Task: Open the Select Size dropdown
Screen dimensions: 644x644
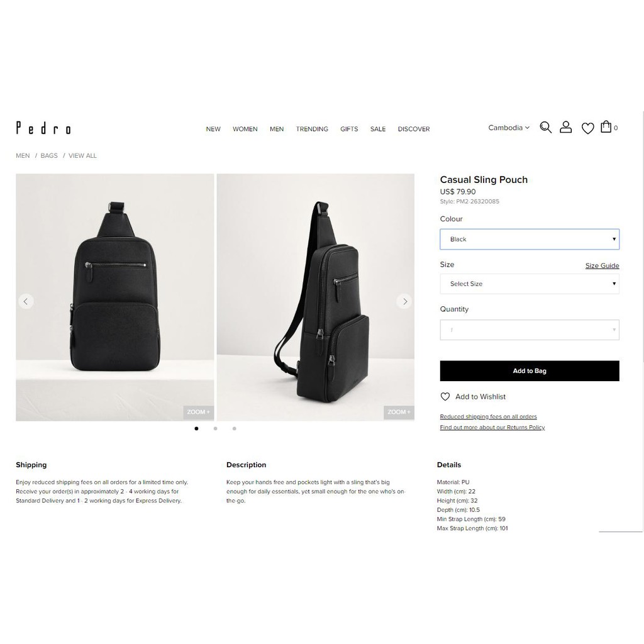Action: [x=530, y=284]
